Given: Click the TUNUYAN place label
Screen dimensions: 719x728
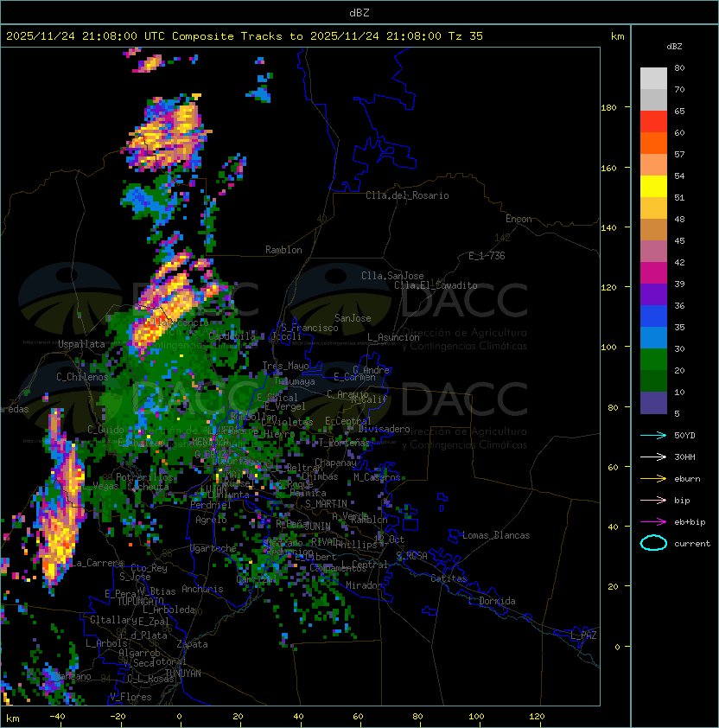Looking at the screenshot, I should (x=183, y=674).
